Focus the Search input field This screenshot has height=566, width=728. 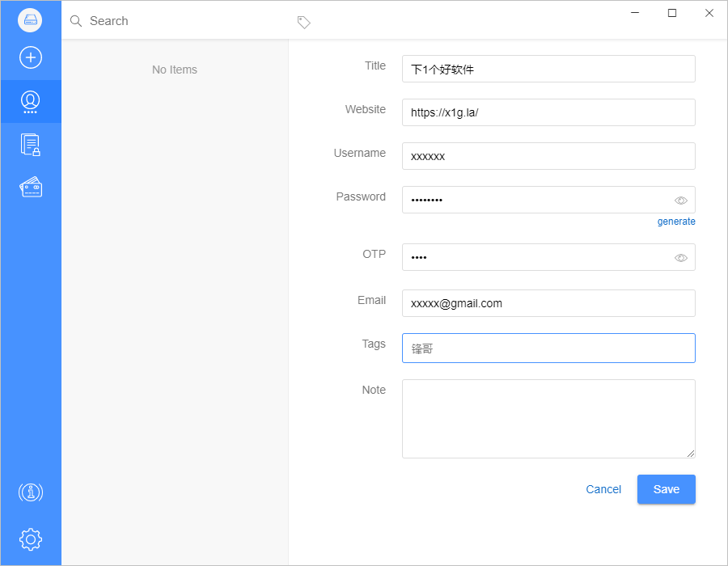tap(178, 21)
